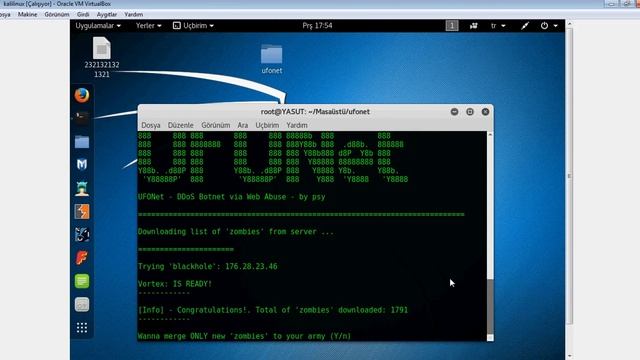Open the tr keyboard layout dropdown

(498, 26)
